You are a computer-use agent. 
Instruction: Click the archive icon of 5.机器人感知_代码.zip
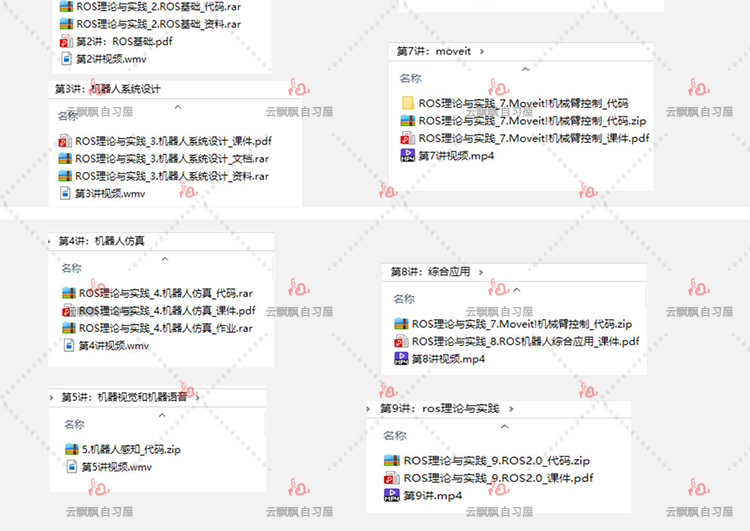(x=72, y=449)
